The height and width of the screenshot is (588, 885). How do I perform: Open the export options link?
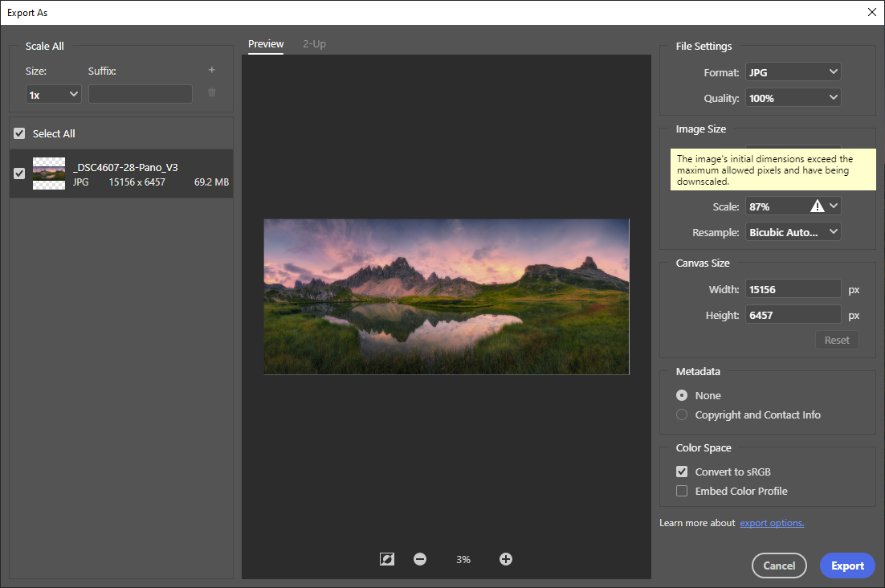pyautogui.click(x=771, y=522)
